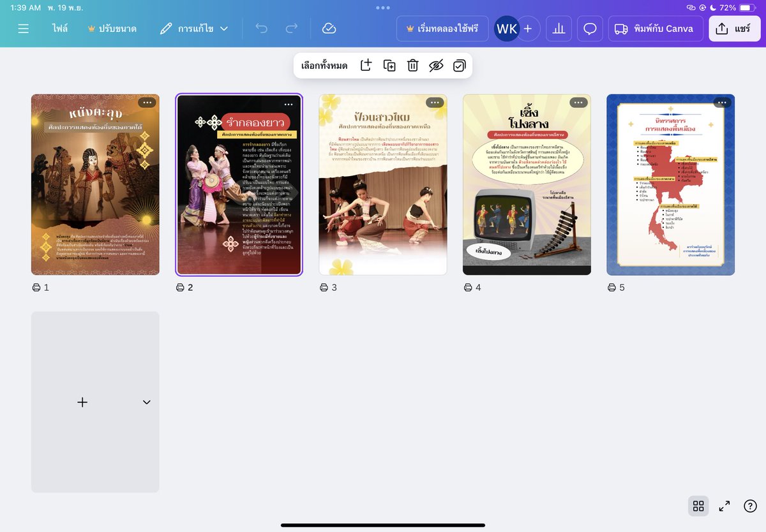This screenshot has width=766, height=532.
Task: Toggle the page selection checkbox icon
Action: (459, 65)
